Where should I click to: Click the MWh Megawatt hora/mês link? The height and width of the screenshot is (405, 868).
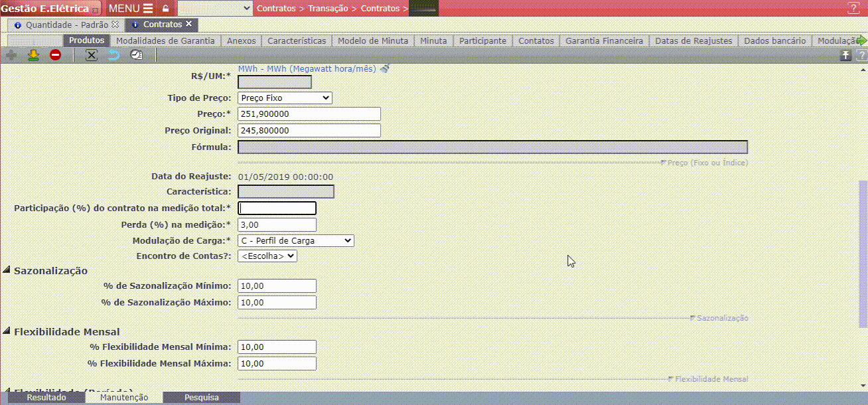307,68
